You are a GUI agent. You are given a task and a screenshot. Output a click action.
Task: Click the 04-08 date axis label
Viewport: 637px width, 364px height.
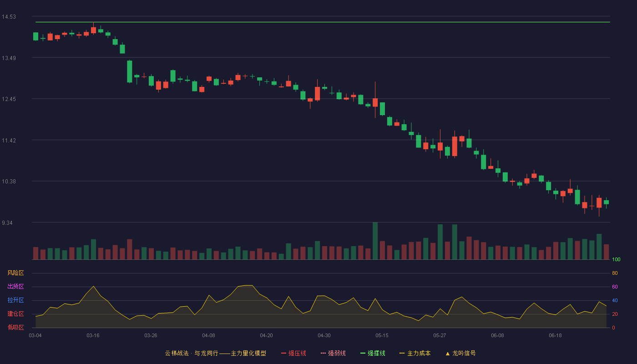[208, 335]
